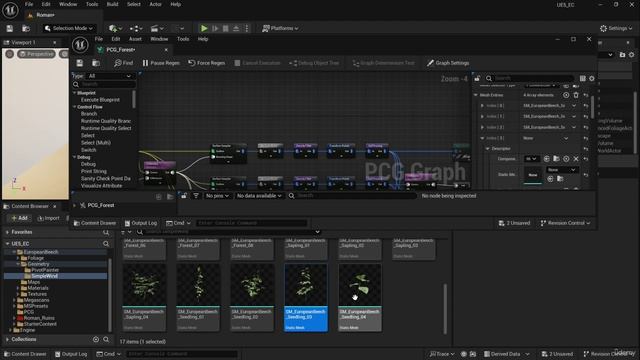Screen dimensions: 640x360
Task: Expand the Collections section
Action: (7, 340)
